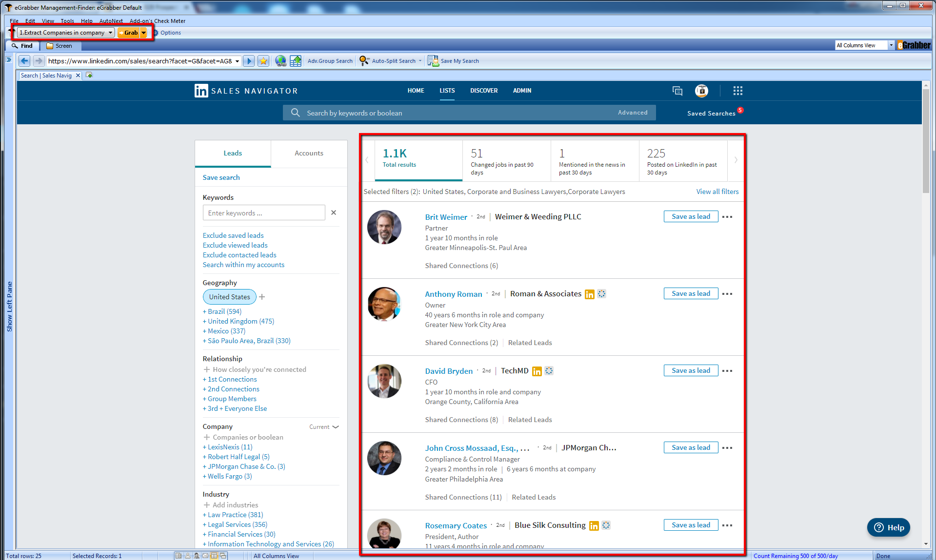Viewport: 936px width, 560px height.
Task: Open the File menu
Action: pyautogui.click(x=14, y=21)
